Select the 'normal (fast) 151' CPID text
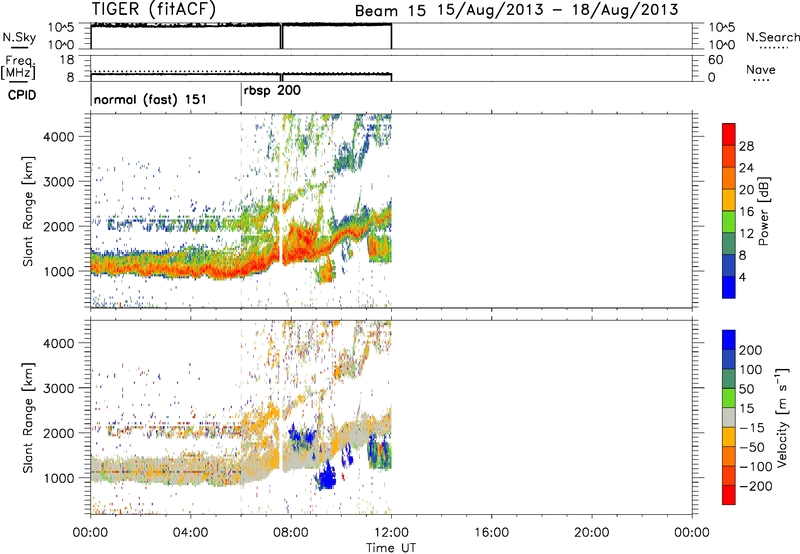The width and height of the screenshot is (800, 554). 150,99
